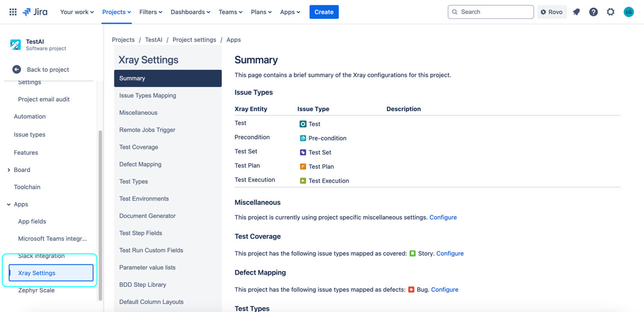Click the Rovo button
The height and width of the screenshot is (312, 644).
[552, 12]
